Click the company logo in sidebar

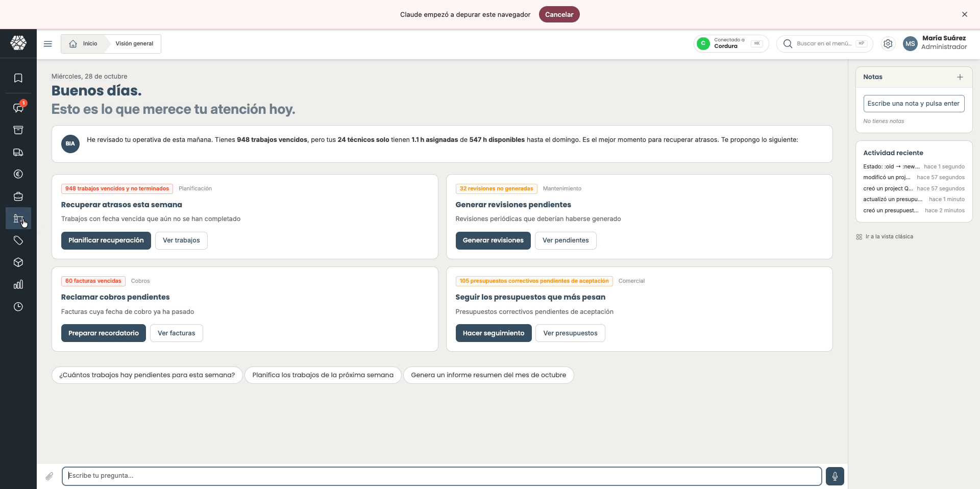pos(18,43)
